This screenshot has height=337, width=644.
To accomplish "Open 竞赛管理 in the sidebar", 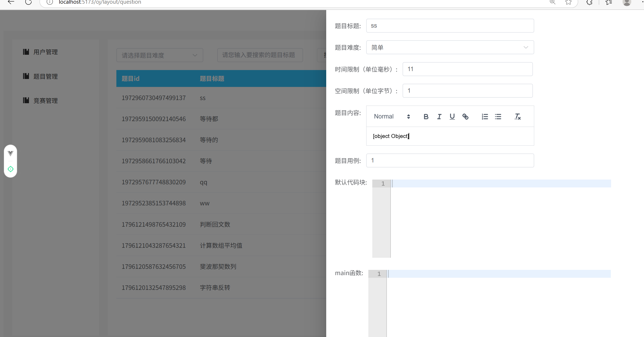I will (45, 101).
